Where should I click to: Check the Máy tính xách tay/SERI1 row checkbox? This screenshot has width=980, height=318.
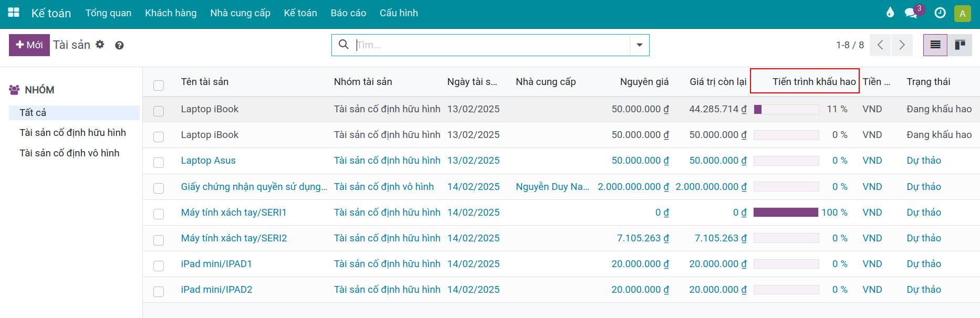(x=159, y=214)
